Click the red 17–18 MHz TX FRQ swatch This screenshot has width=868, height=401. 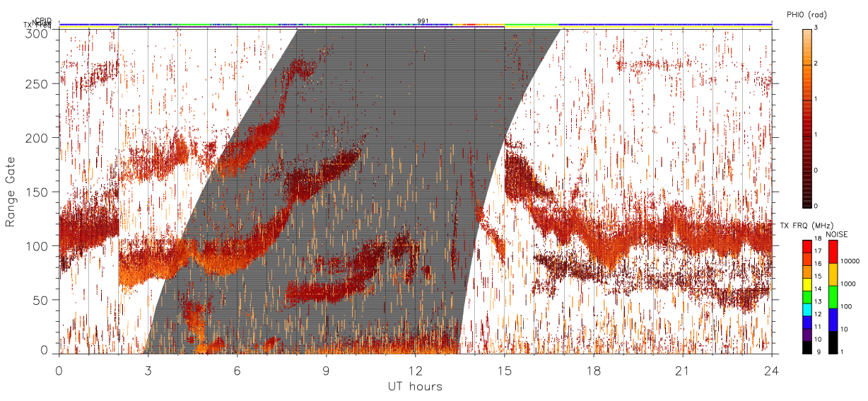pyautogui.click(x=807, y=246)
